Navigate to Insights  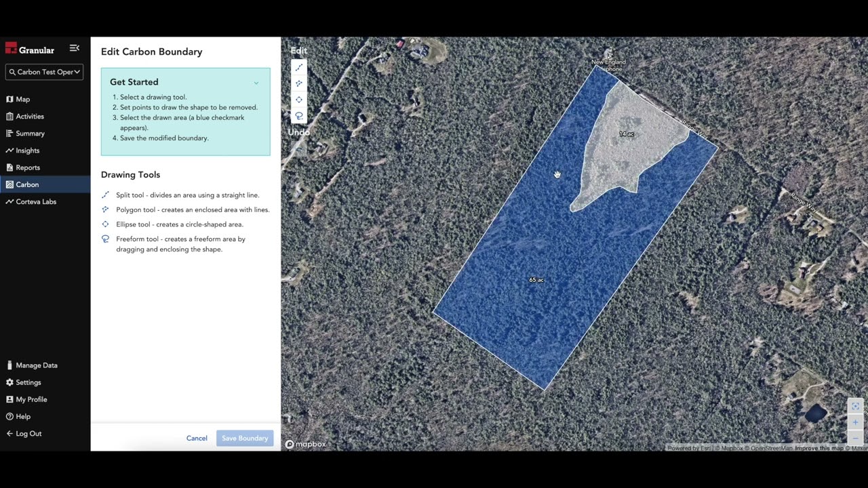(45, 150)
